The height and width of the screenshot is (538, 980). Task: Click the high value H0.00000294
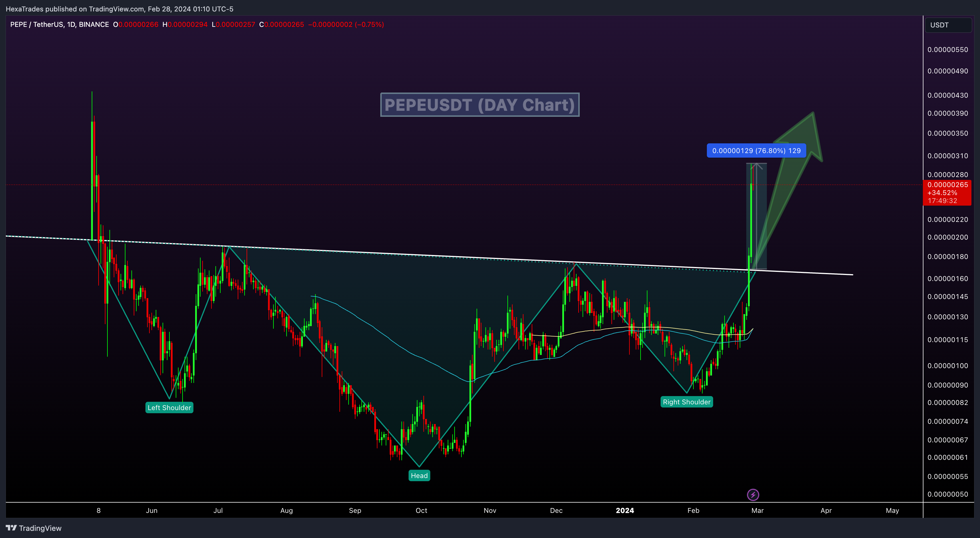185,25
